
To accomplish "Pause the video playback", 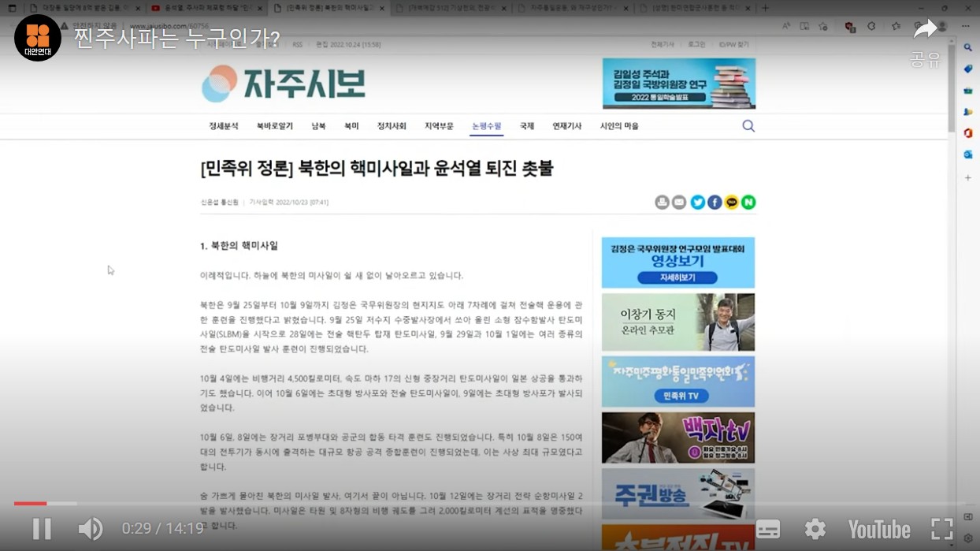I will [41, 529].
